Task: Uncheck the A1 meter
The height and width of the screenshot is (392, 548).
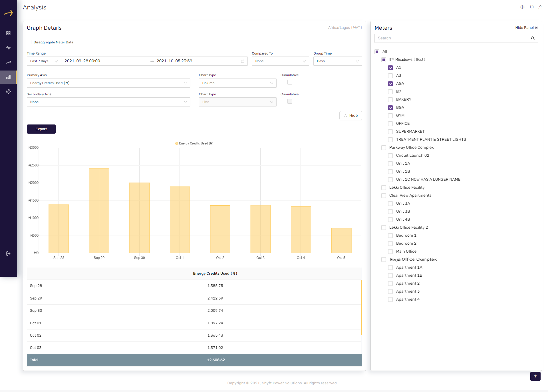Action: click(x=390, y=68)
